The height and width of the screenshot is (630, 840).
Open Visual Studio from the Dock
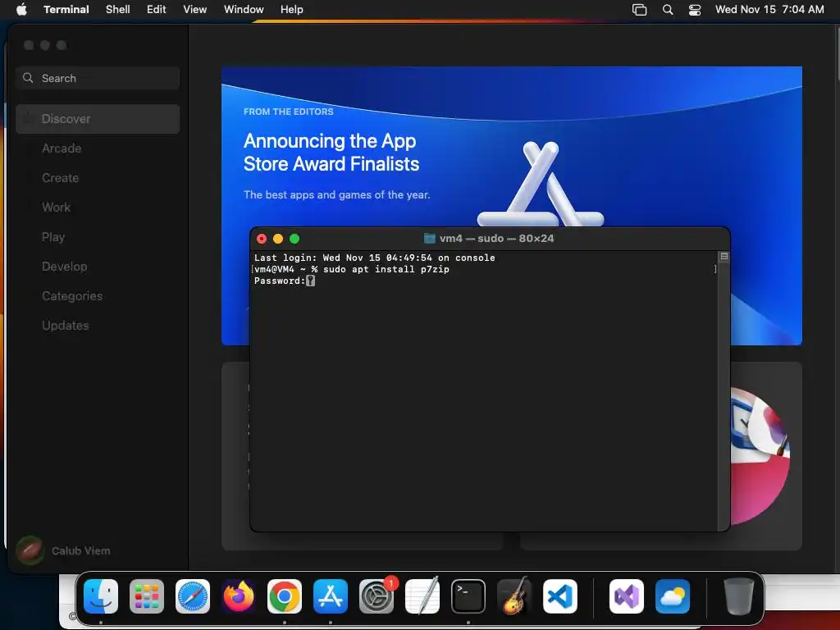(627, 596)
